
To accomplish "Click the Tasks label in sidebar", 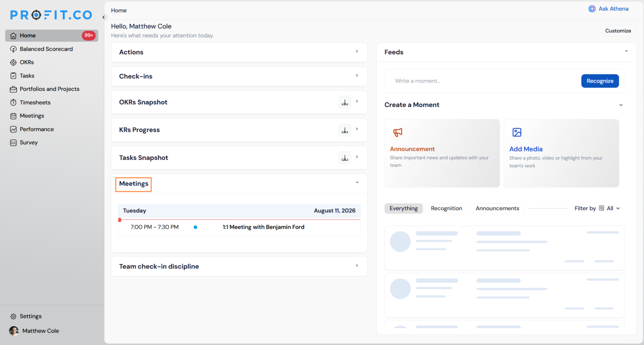I will pyautogui.click(x=27, y=76).
